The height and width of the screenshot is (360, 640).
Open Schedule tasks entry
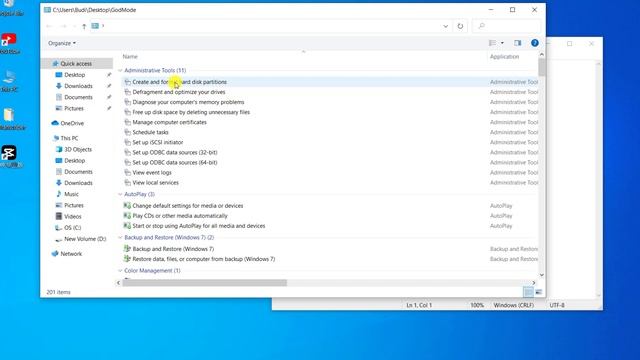(150, 132)
